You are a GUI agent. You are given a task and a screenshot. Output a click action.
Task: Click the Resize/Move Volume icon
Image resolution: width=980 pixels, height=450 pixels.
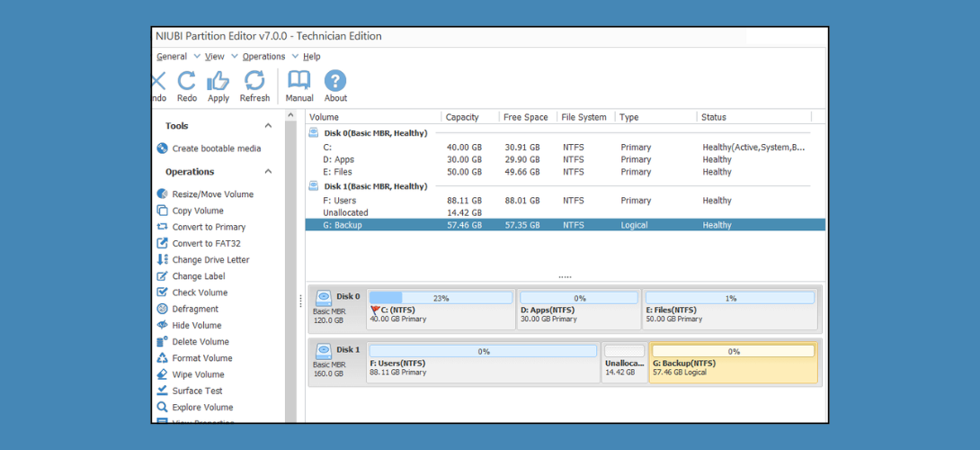click(x=163, y=194)
